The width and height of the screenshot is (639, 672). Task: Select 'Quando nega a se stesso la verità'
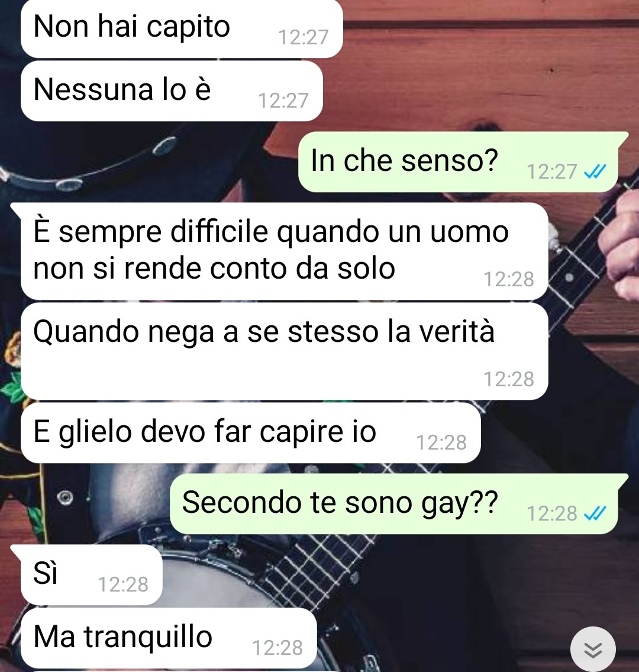(285, 351)
